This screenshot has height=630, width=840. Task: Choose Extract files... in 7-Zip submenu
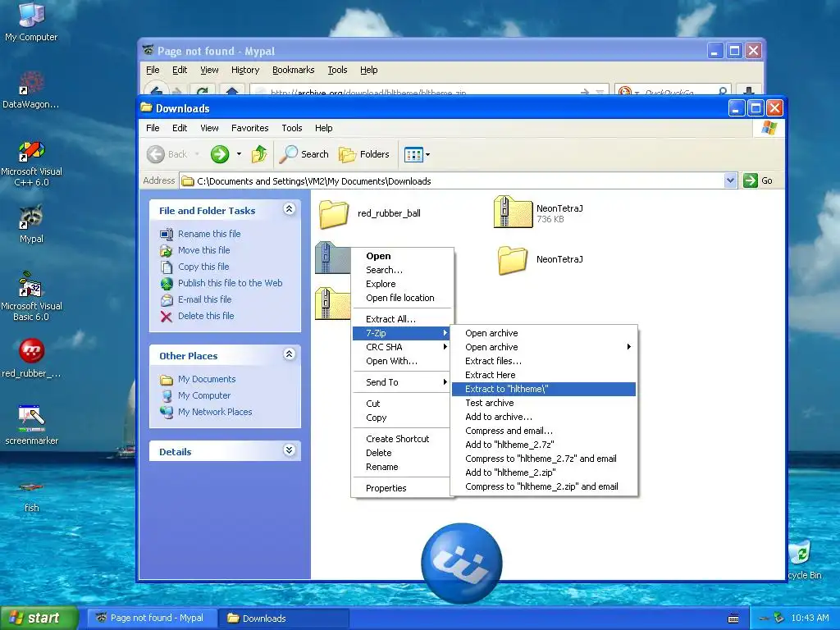tap(544, 361)
